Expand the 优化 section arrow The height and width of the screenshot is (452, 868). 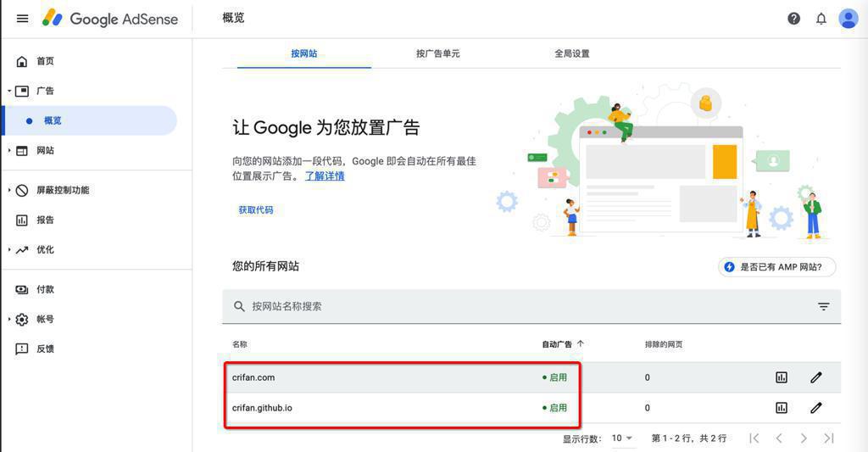click(x=9, y=250)
